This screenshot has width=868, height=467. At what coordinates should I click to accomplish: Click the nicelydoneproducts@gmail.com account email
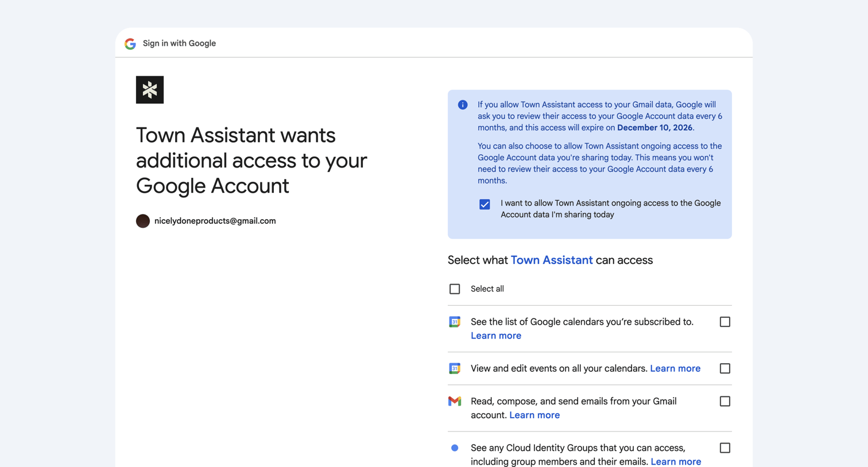click(215, 221)
